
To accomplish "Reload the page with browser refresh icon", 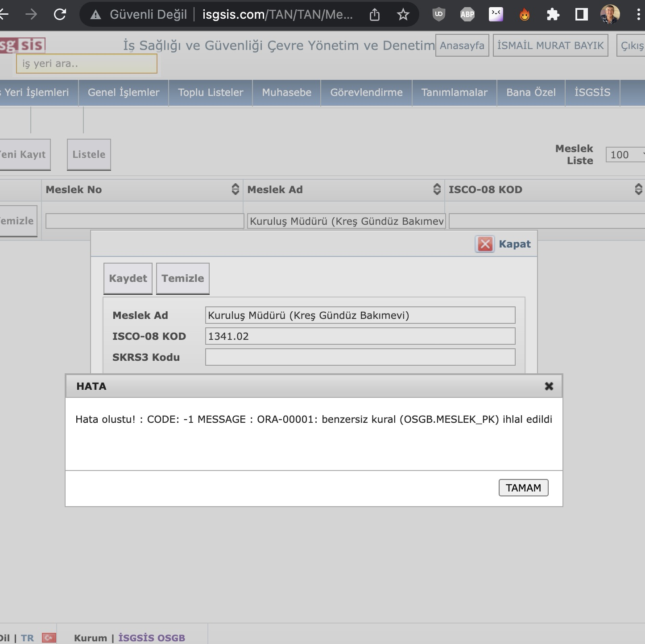I will click(x=60, y=15).
